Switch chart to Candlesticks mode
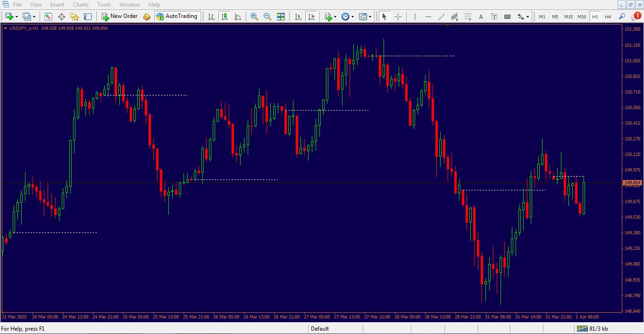This screenshot has width=644, height=334. pos(225,17)
